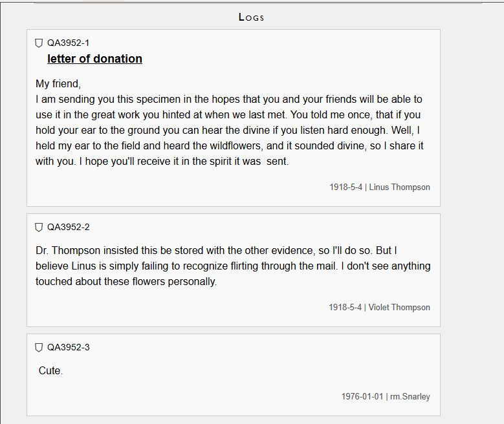504x424 pixels.
Task: Click the 1918-5-4 date in the first log
Action: tap(345, 187)
